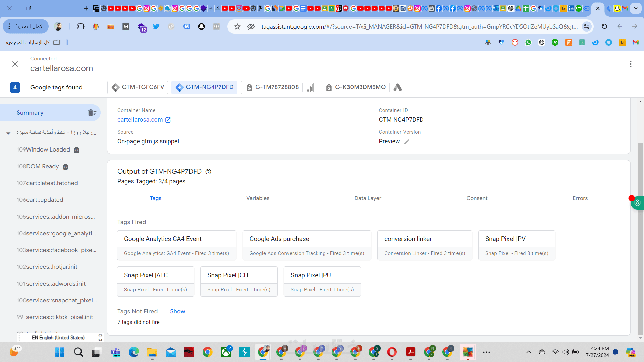Open Windows taskbar search
The width and height of the screenshot is (644, 362).
78,352
